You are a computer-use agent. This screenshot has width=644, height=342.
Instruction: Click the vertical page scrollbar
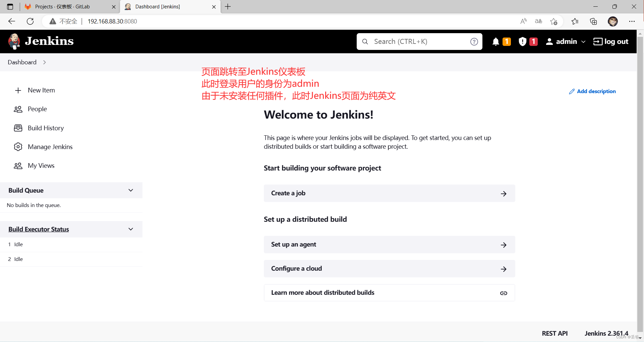pos(640,184)
